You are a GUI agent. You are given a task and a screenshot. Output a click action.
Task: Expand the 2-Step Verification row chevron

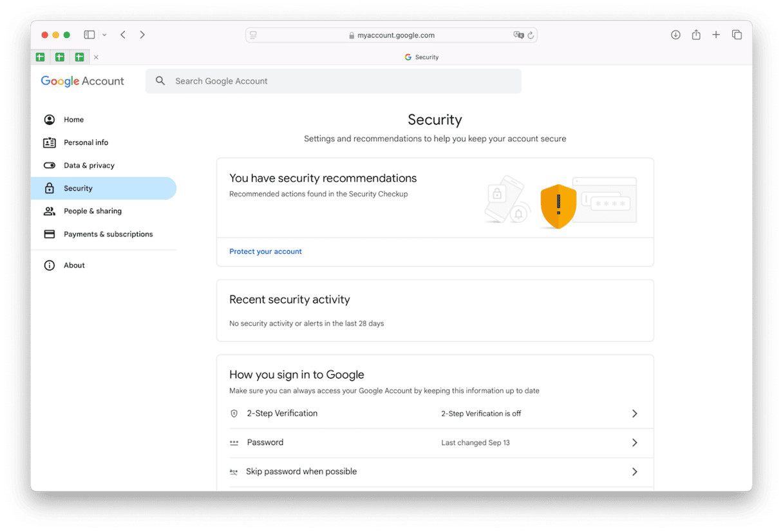634,413
